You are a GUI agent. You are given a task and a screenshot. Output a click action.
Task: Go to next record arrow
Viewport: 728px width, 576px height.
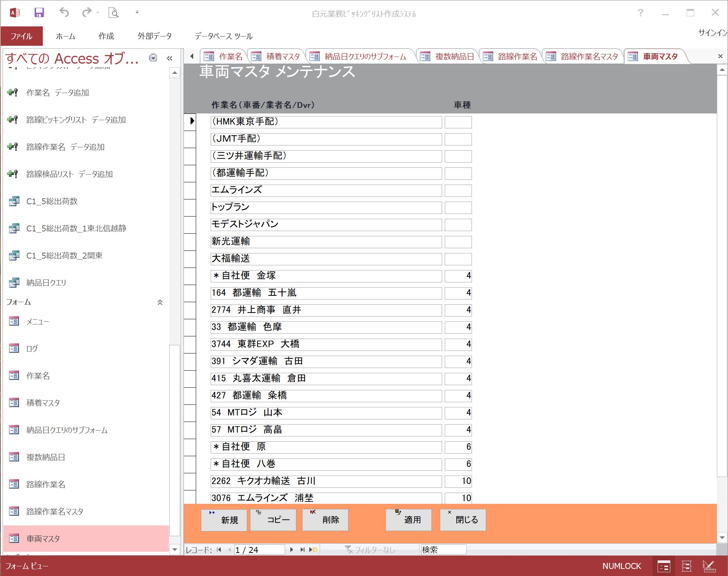tap(291, 550)
